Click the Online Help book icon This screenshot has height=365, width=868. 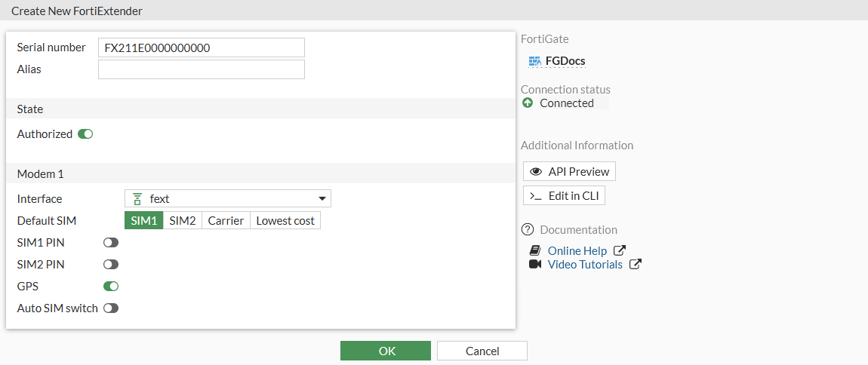pyautogui.click(x=535, y=250)
